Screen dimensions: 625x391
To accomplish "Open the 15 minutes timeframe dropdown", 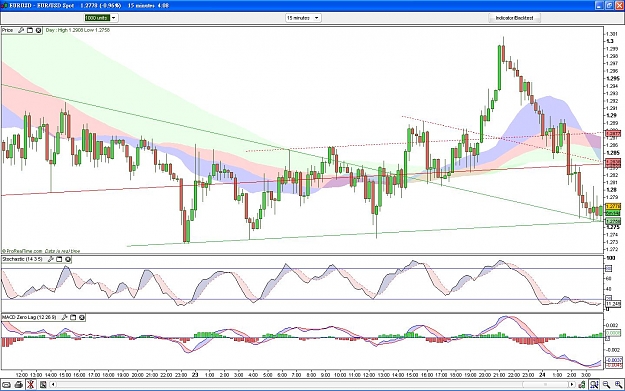I will click(x=303, y=18).
